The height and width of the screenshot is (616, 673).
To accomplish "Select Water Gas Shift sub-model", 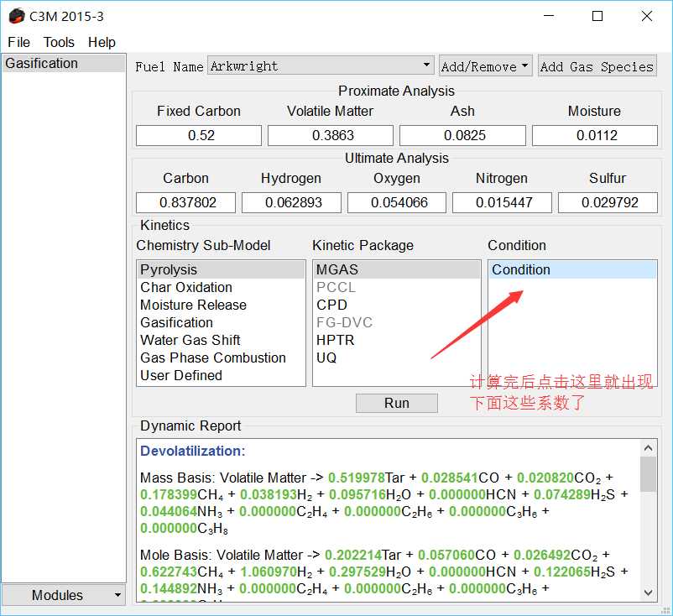I will (221, 340).
